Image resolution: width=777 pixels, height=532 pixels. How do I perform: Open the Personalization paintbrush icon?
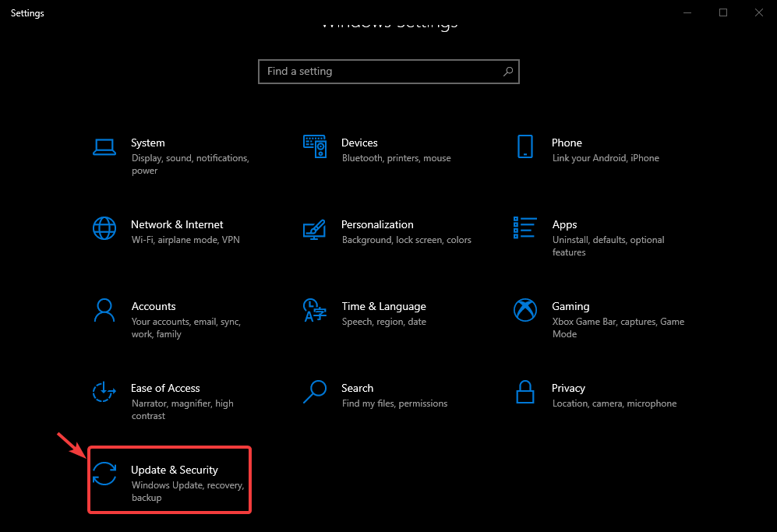pos(315,229)
